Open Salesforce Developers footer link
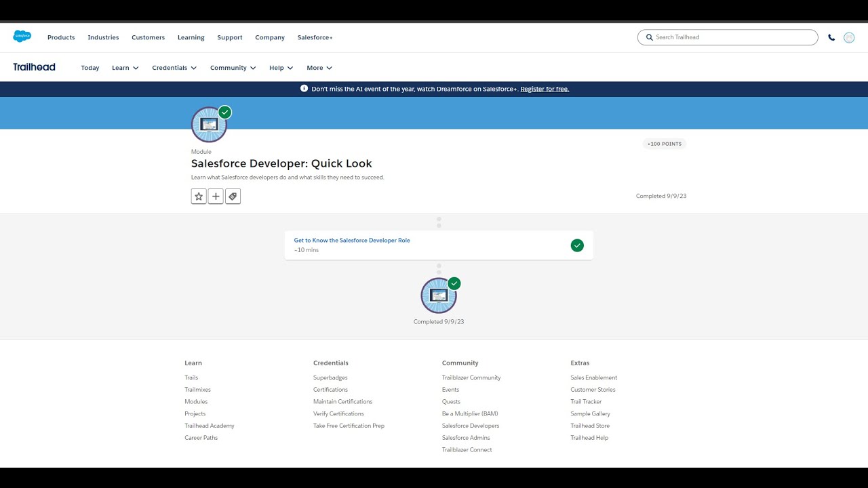This screenshot has height=488, width=868. pyautogui.click(x=471, y=426)
